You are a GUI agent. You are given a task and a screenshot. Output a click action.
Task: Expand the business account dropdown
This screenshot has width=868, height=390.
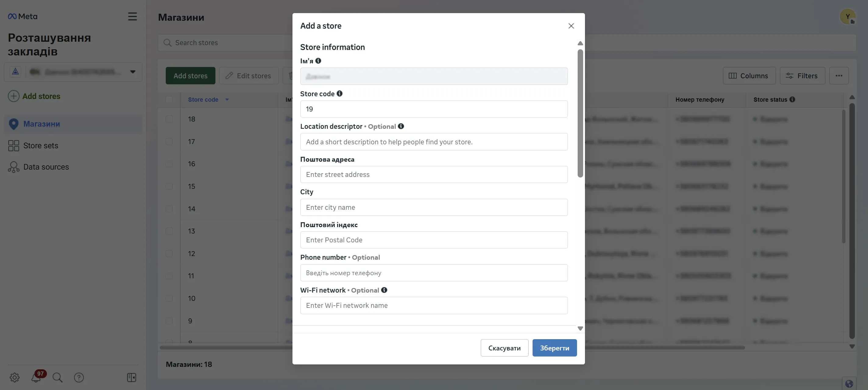[x=133, y=72]
